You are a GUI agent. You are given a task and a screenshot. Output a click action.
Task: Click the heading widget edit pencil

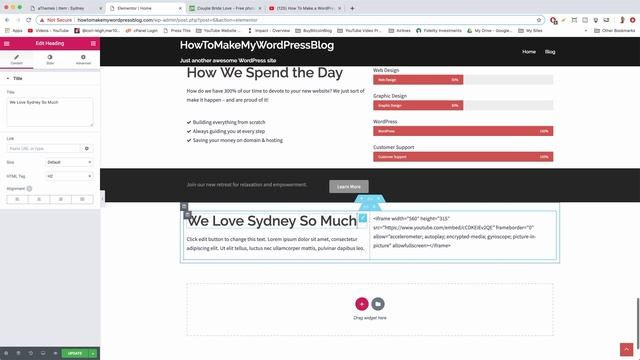[362, 218]
